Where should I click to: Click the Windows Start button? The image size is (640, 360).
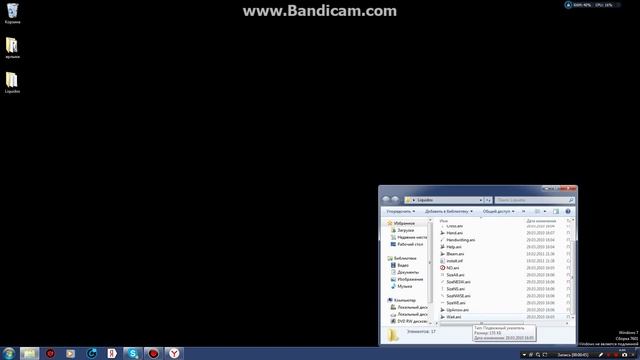pos(9,353)
